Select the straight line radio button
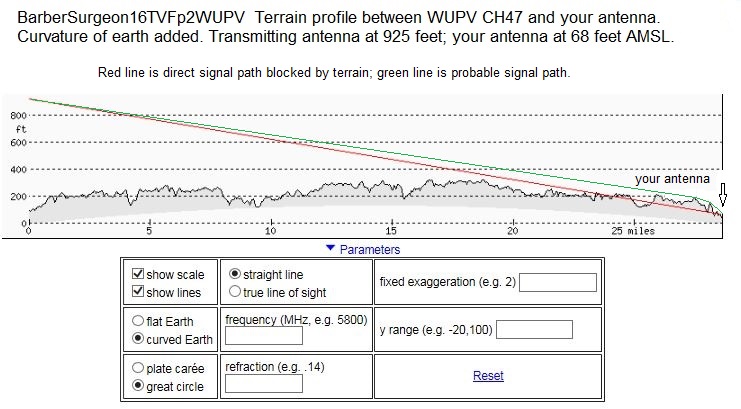The height and width of the screenshot is (409, 741). [x=235, y=274]
